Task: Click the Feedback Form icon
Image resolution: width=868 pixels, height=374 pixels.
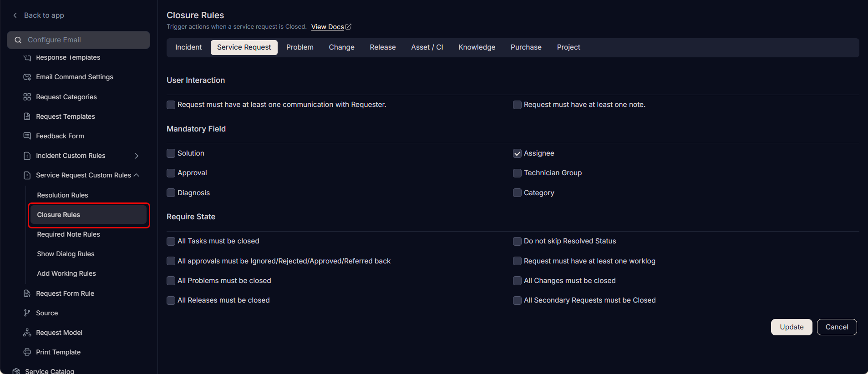Action: [x=27, y=136]
